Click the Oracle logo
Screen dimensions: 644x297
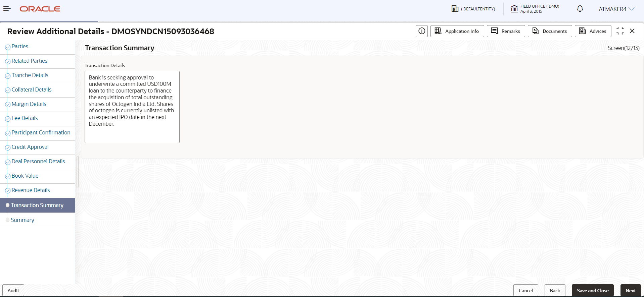click(40, 9)
